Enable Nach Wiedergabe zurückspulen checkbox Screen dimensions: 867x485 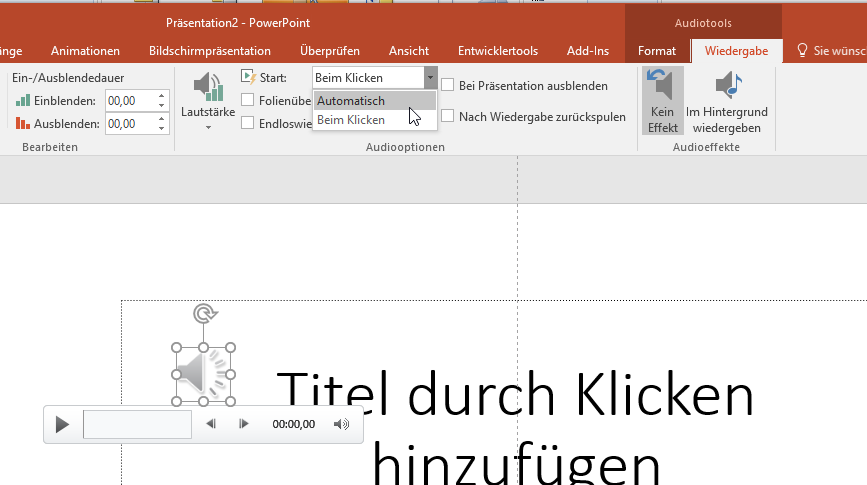[448, 116]
